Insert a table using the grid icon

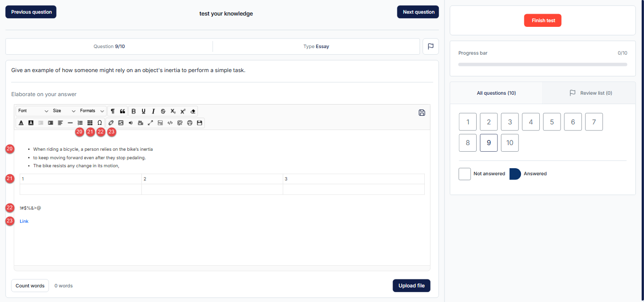click(90, 122)
